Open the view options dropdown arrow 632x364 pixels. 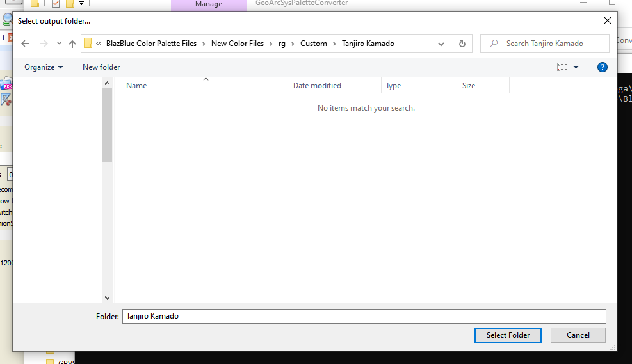[x=576, y=67]
